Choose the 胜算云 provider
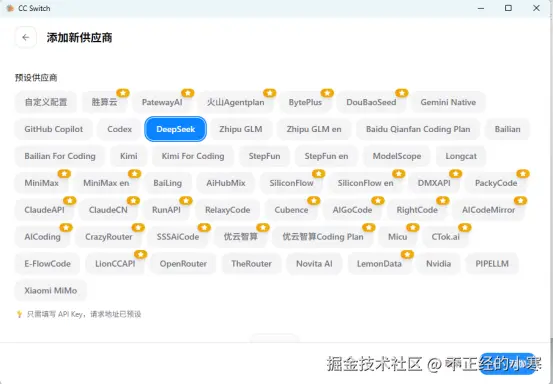 click(x=104, y=102)
